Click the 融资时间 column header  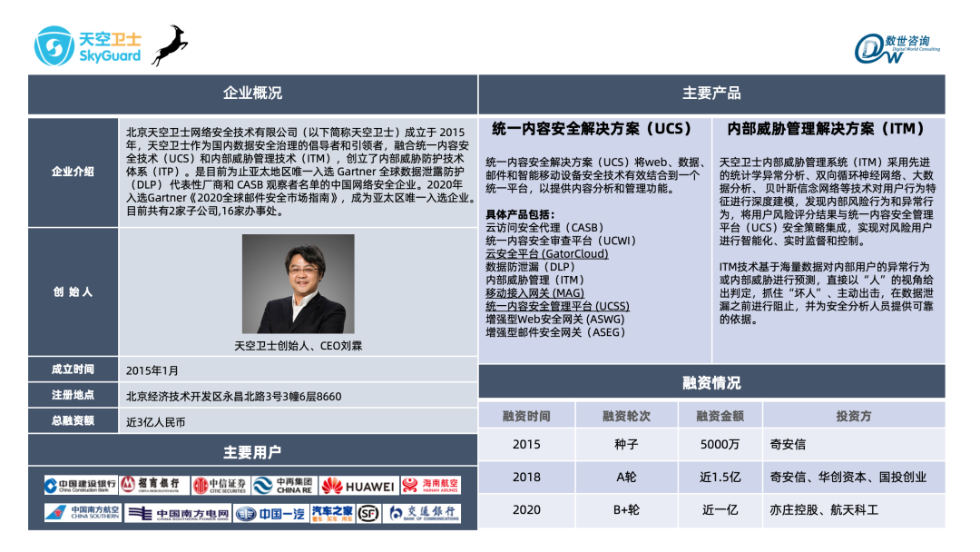pyautogui.click(x=526, y=417)
